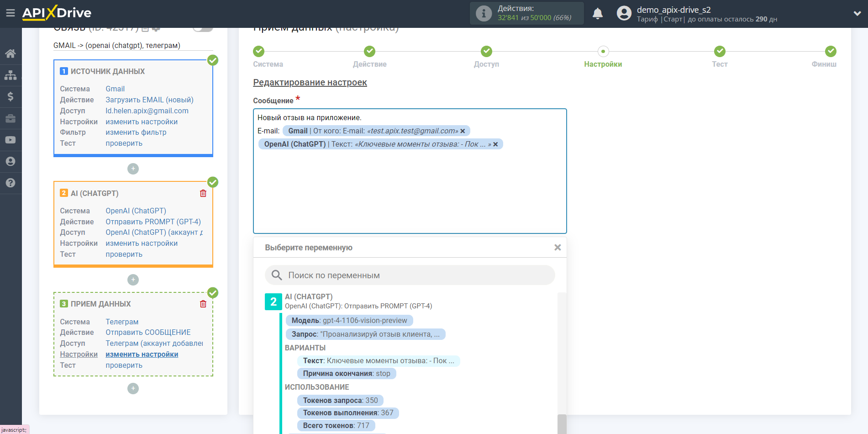Open Отправить СООБЩЕНИЕ action link

148,333
